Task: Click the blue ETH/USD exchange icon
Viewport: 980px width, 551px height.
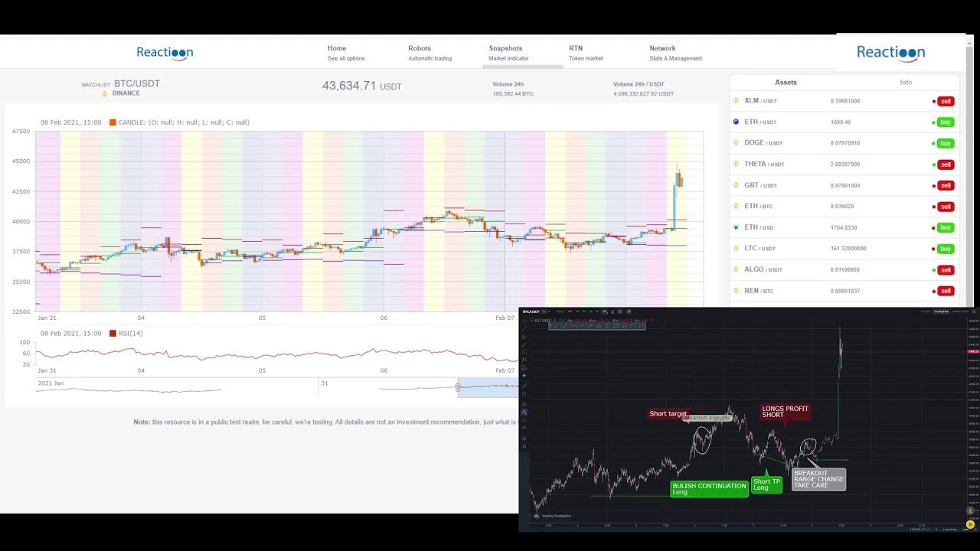Action: tap(736, 227)
